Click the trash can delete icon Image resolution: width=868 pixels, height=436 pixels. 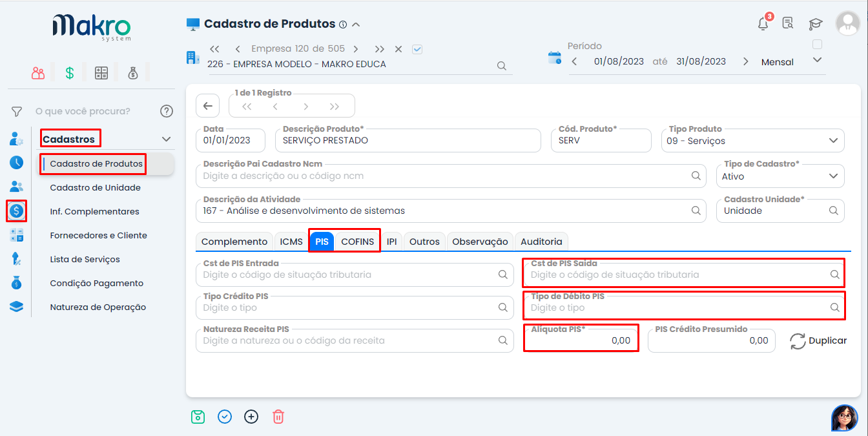point(278,417)
